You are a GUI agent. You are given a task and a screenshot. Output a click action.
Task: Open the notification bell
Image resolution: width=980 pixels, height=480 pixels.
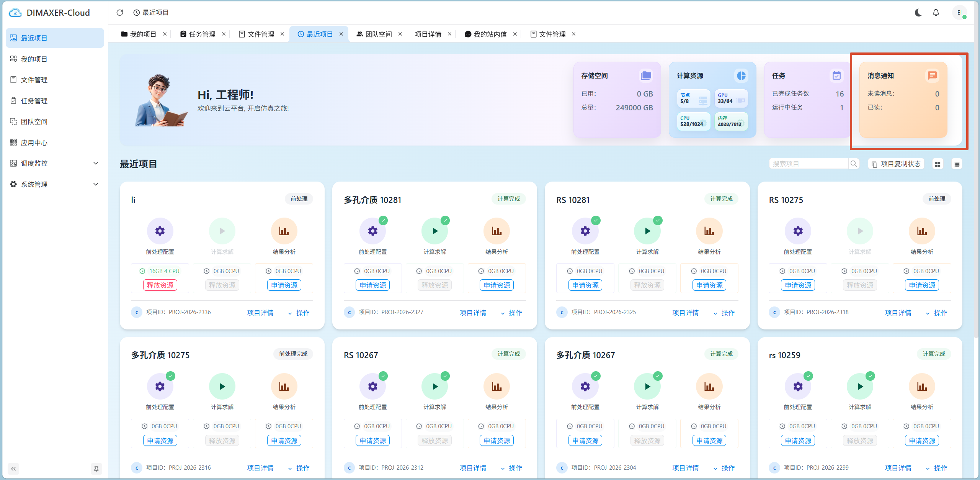coord(936,13)
